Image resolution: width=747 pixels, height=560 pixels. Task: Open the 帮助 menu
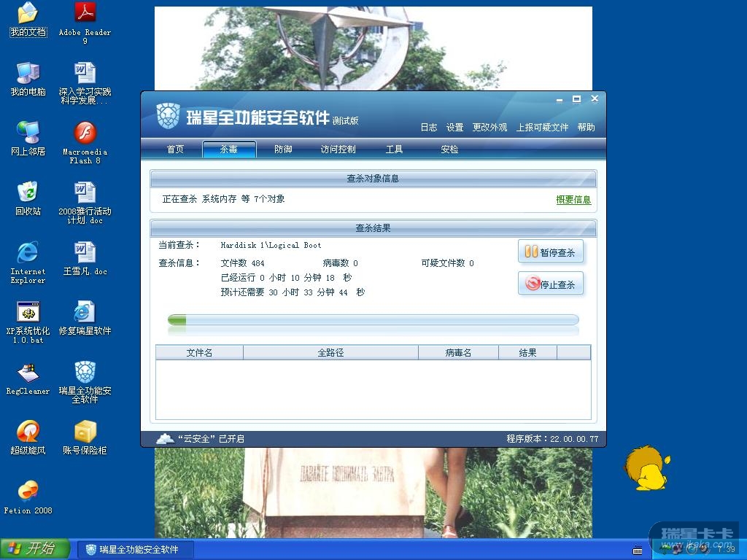[x=586, y=127]
